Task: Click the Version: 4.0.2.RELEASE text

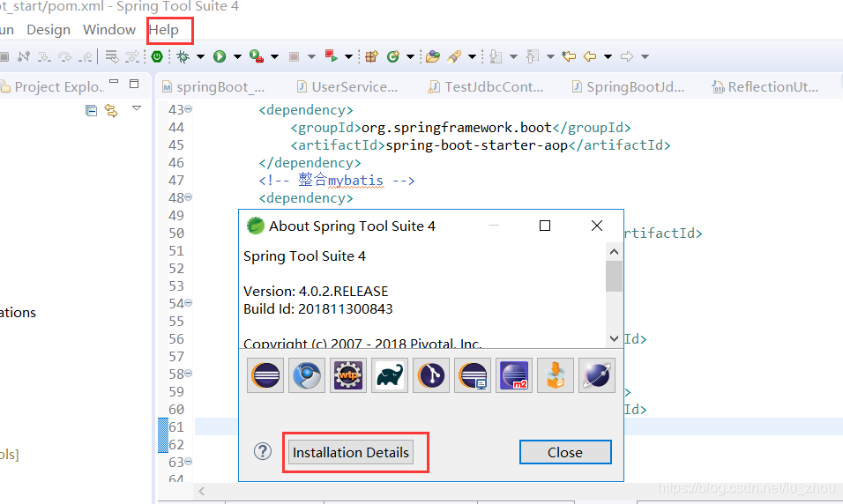Action: pyautogui.click(x=316, y=292)
